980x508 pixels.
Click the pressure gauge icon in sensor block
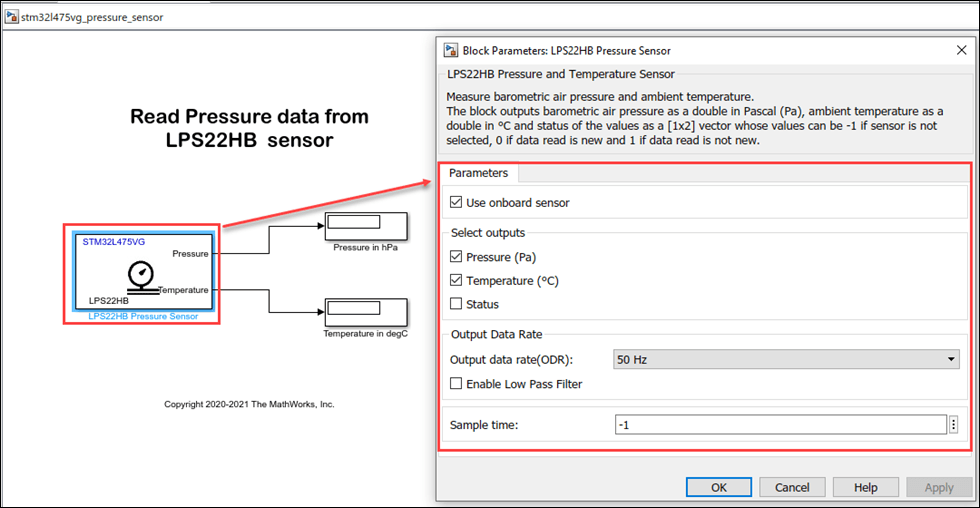point(142,275)
